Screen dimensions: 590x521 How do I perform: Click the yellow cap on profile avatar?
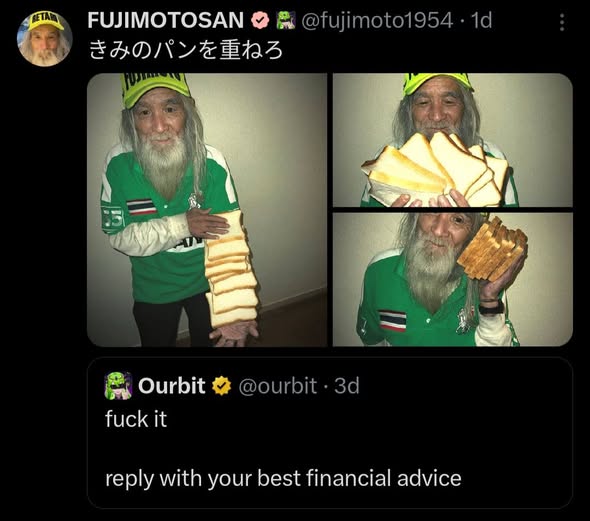pyautogui.click(x=46, y=21)
